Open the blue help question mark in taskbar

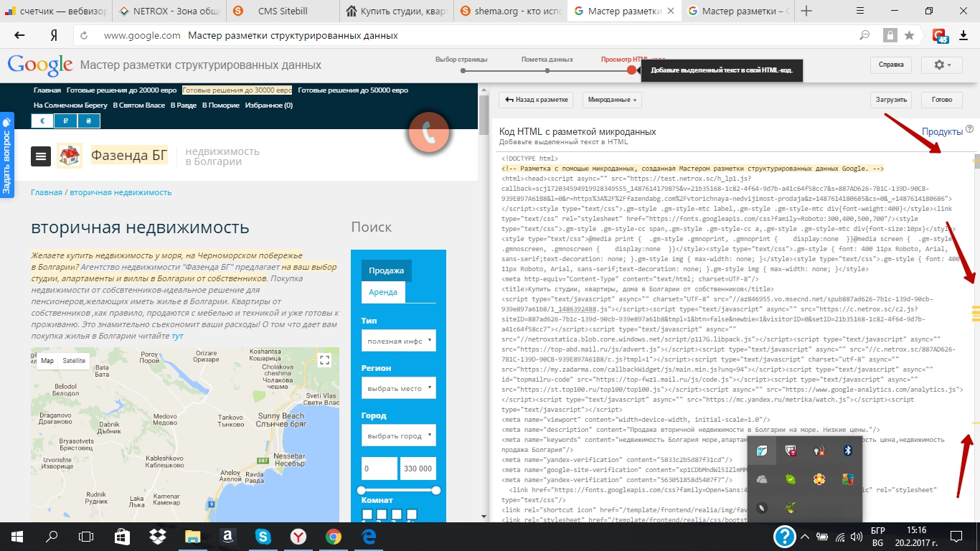click(x=786, y=536)
